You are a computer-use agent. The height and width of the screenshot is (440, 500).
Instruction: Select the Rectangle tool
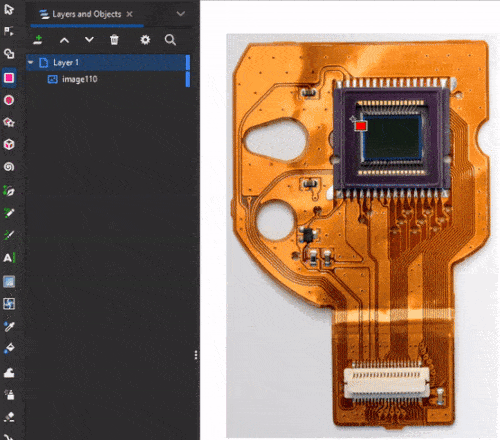(x=9, y=78)
